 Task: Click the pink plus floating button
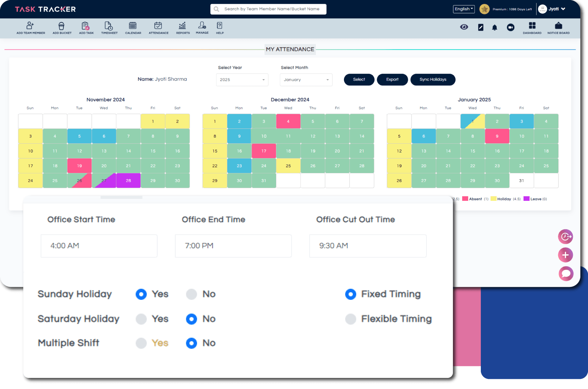(566, 255)
